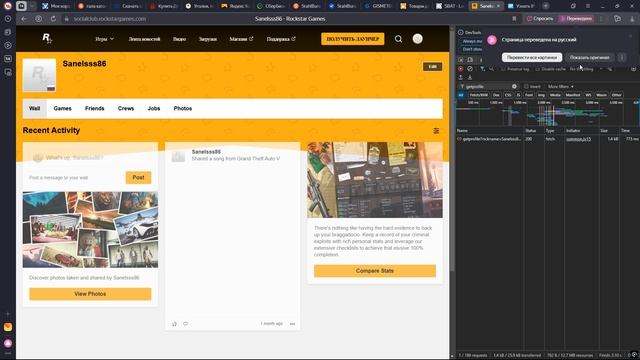Viewport: 640px width, 360px height.
Task: Stop recording the network log in DevTools
Action: pyautogui.click(x=460, y=69)
